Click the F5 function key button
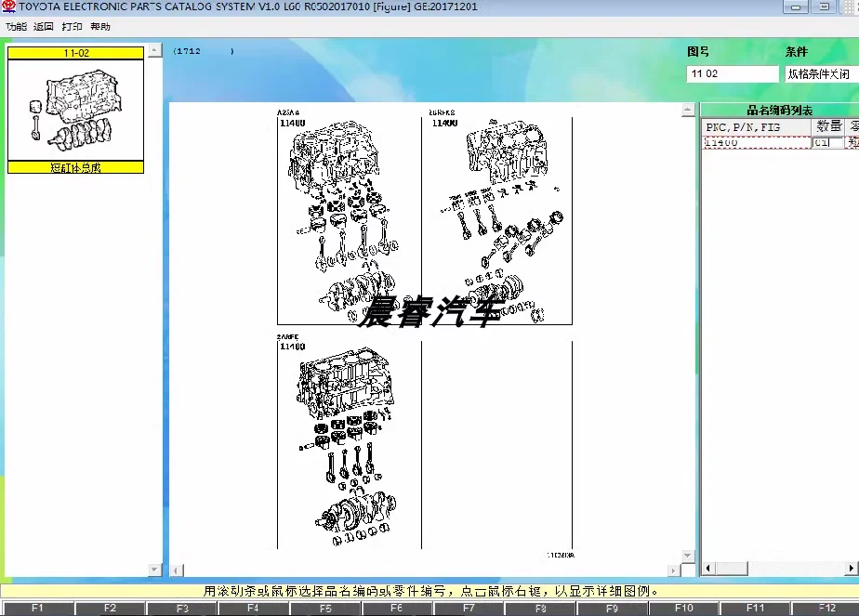This screenshot has width=859, height=616. [x=325, y=609]
